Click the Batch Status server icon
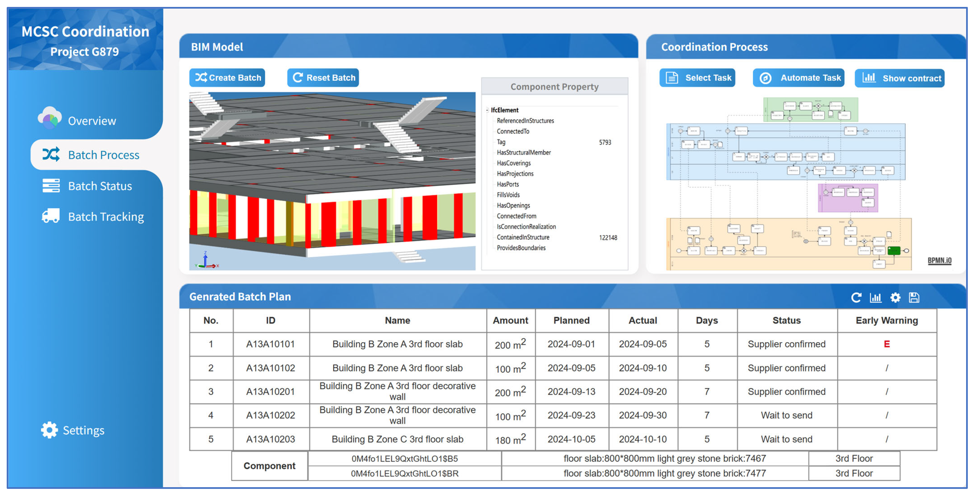980x497 pixels. 51,185
